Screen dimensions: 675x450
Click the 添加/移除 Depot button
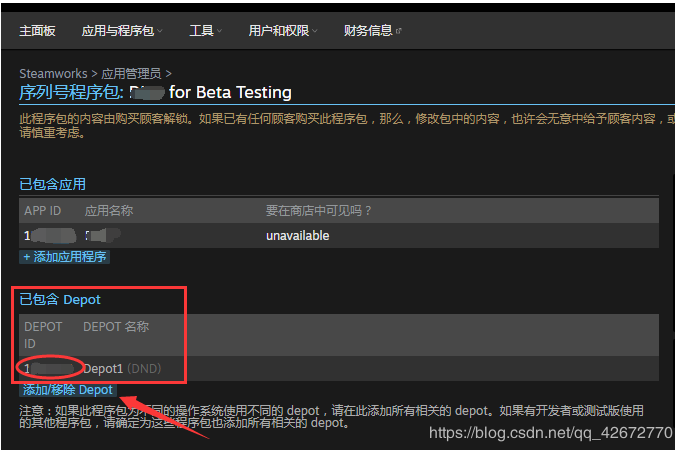[x=68, y=390]
